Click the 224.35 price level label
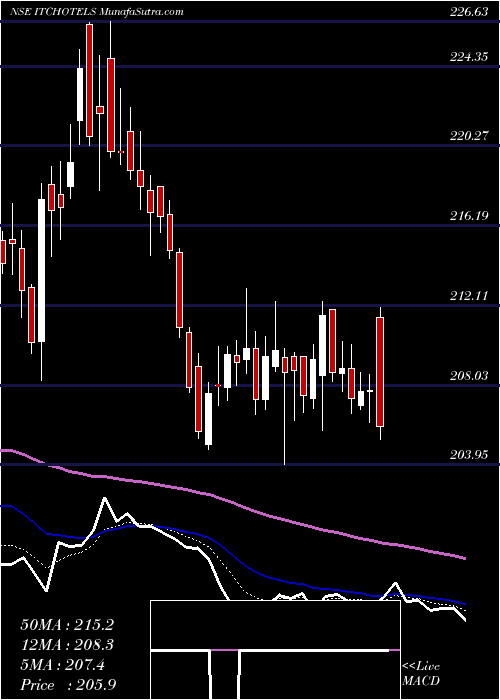500x700 pixels. 468,57
